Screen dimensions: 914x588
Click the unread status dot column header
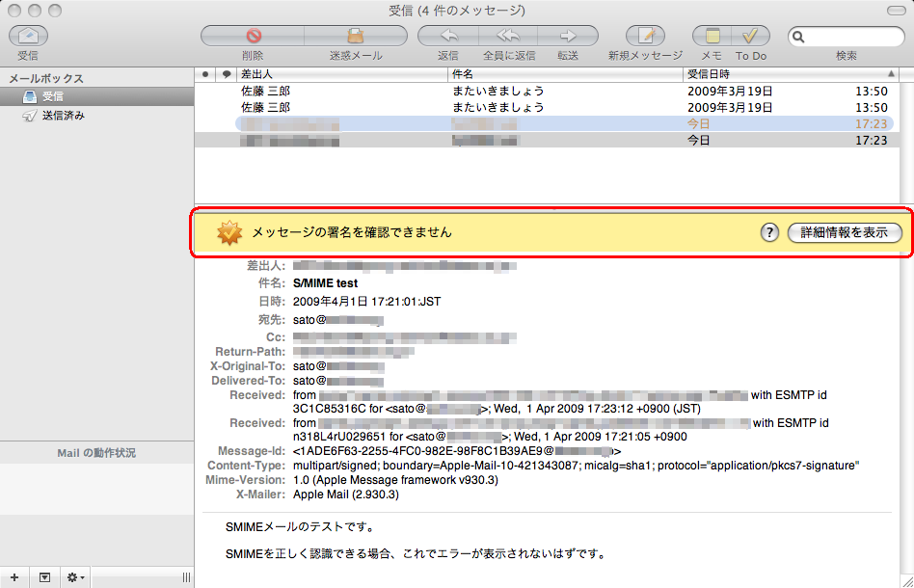coord(205,74)
